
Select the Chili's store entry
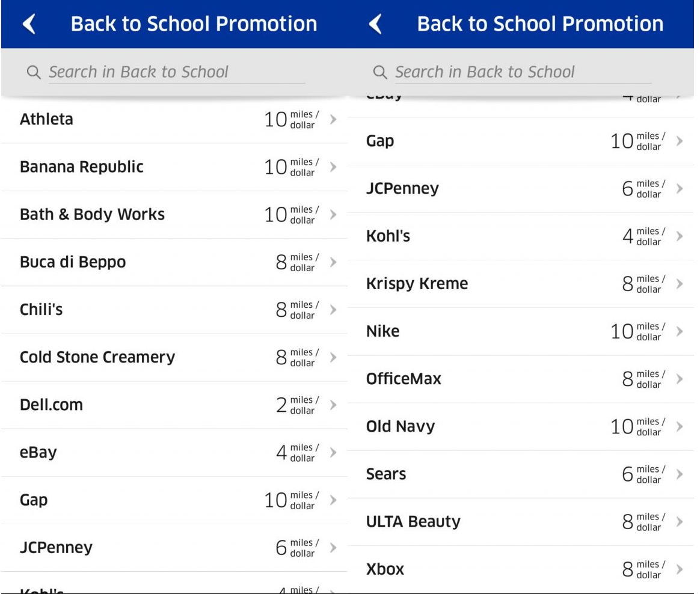[x=41, y=310]
